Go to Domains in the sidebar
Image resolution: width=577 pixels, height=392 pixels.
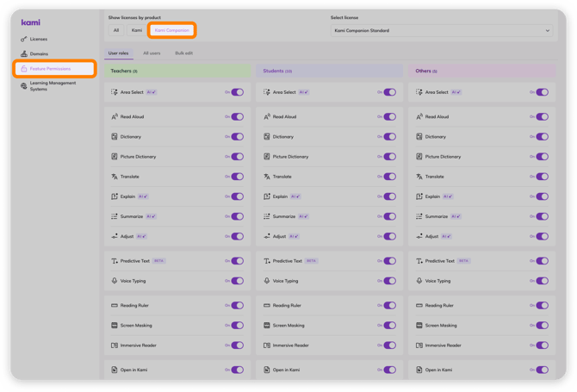coord(39,53)
